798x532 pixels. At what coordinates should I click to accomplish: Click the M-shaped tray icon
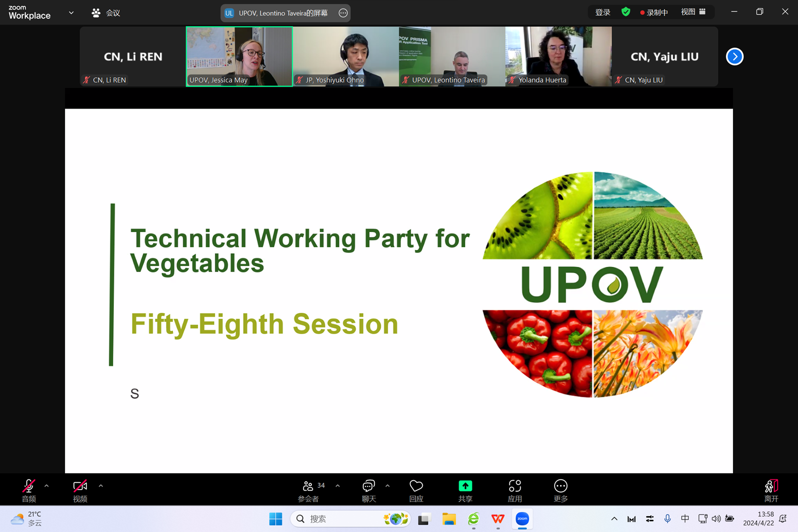(x=632, y=519)
